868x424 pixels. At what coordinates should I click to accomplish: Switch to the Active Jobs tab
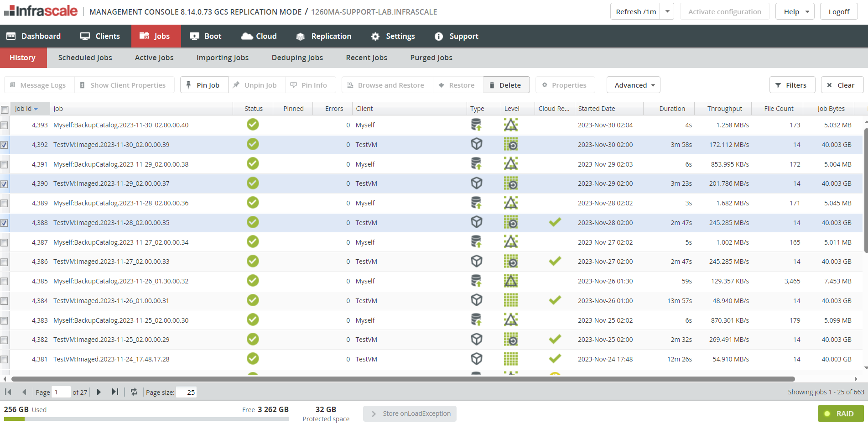tap(154, 58)
